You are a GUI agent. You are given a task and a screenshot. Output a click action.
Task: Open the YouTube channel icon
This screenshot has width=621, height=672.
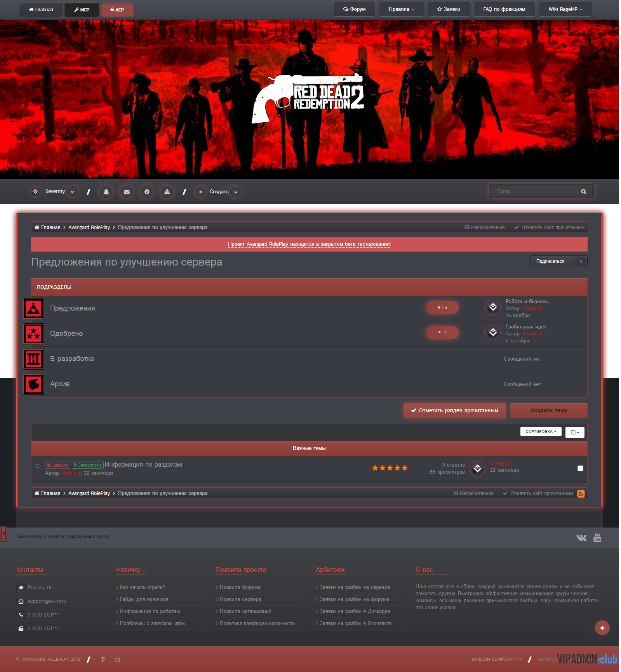597,537
